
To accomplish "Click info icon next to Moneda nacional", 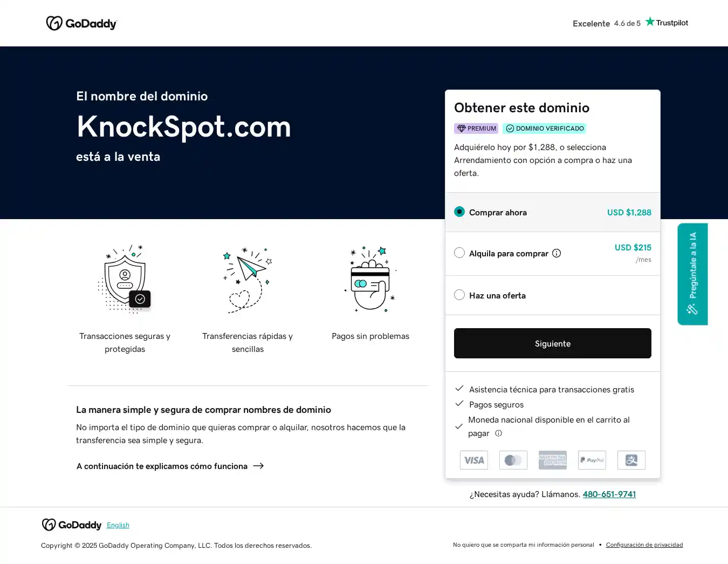I will (499, 433).
